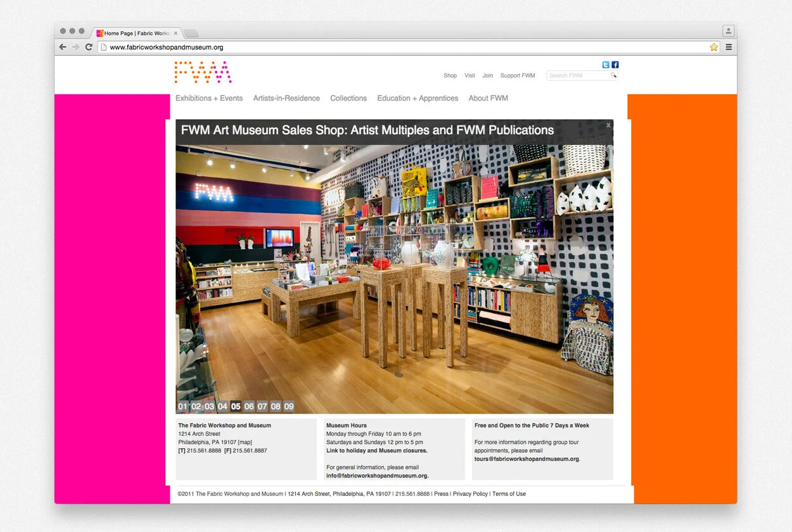The image size is (792, 532).
Task: Click the Chrome user profile icon
Action: pos(728,30)
